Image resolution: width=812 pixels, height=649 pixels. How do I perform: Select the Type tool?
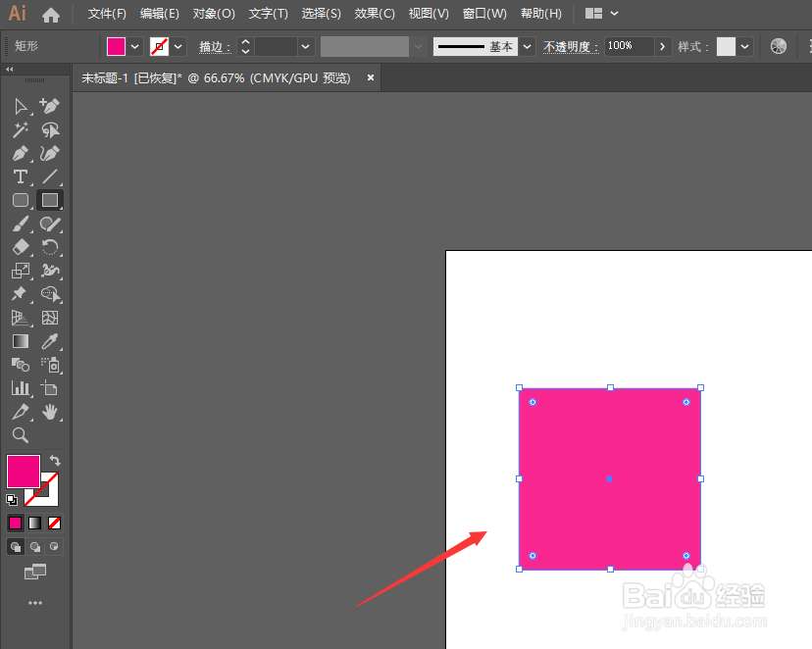(21, 177)
